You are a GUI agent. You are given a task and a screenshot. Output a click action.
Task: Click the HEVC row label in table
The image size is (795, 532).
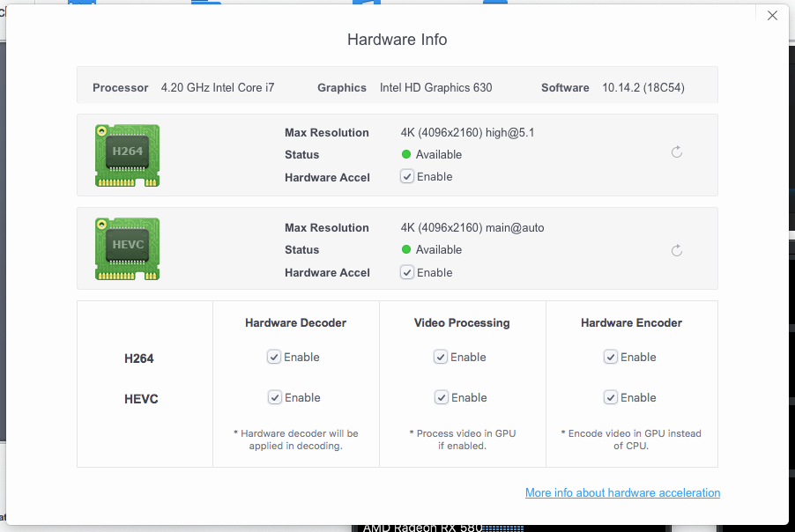coord(141,399)
